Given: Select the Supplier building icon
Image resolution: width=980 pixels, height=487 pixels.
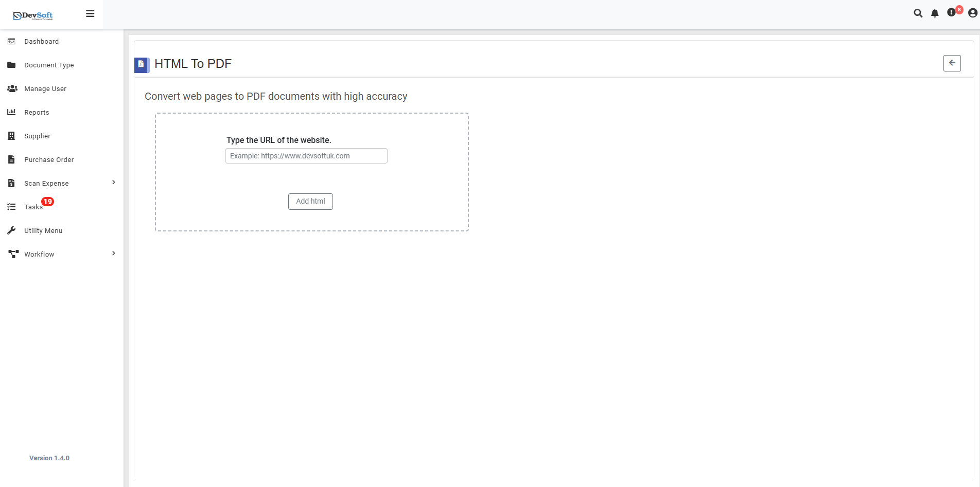Looking at the screenshot, I should point(11,135).
